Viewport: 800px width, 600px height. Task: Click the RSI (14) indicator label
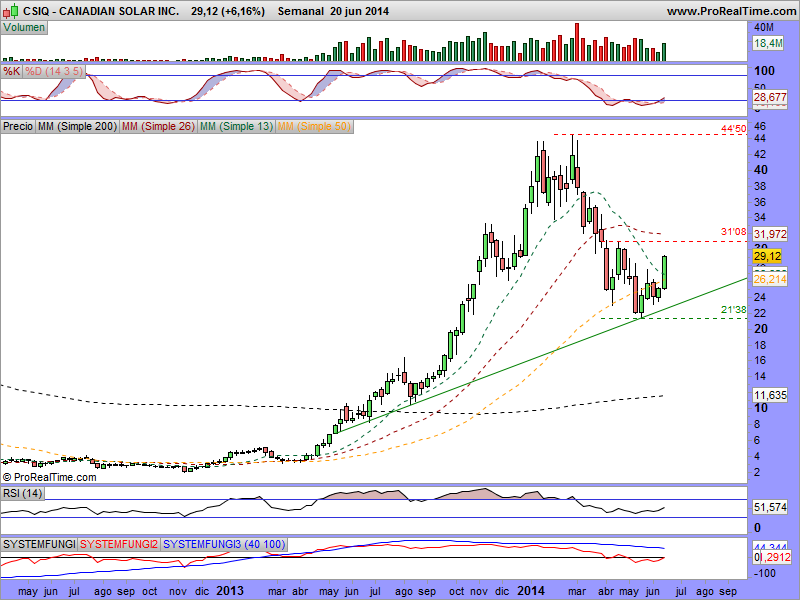[22, 493]
